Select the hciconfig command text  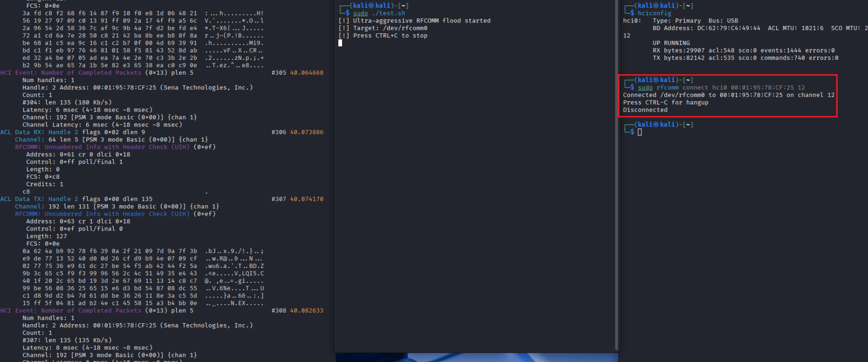click(x=654, y=13)
